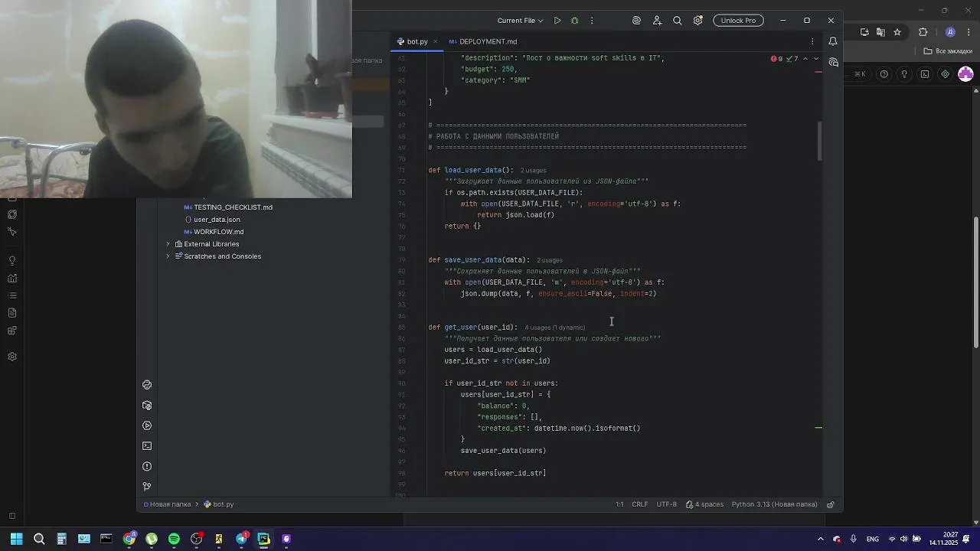The width and height of the screenshot is (980, 551).
Task: Start debugging with the bug icon
Action: 575,21
